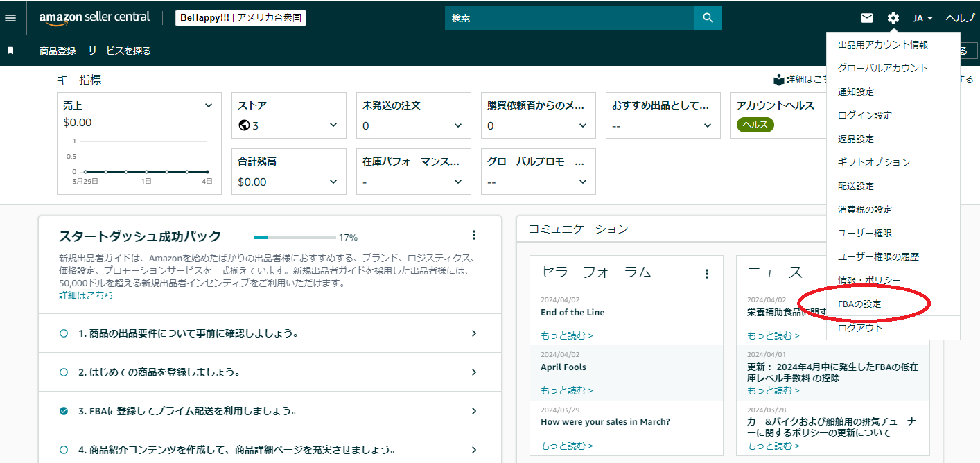Open the 更新：2024年4月中に発生したFBA news headline
The height and width of the screenshot is (463, 980).
832,372
